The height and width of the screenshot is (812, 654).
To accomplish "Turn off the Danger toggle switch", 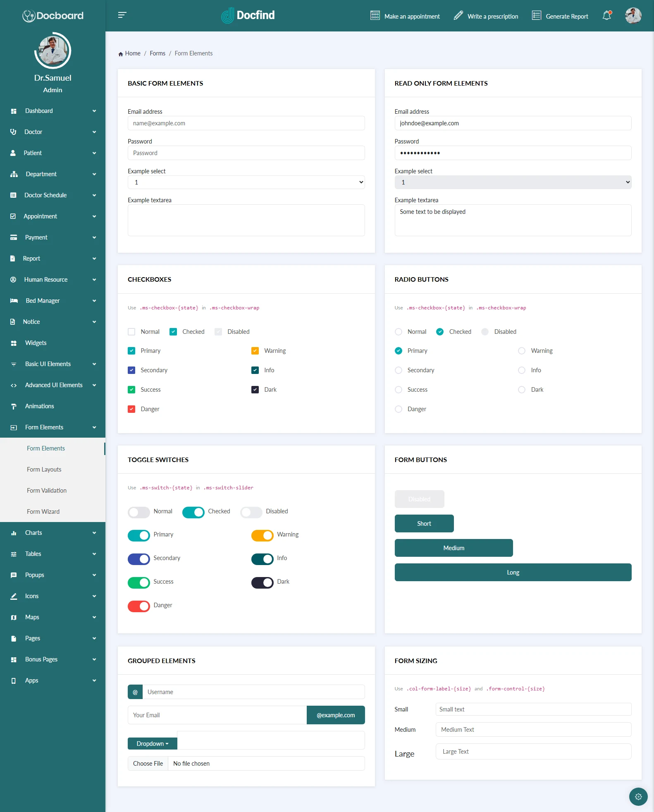I will (x=139, y=606).
